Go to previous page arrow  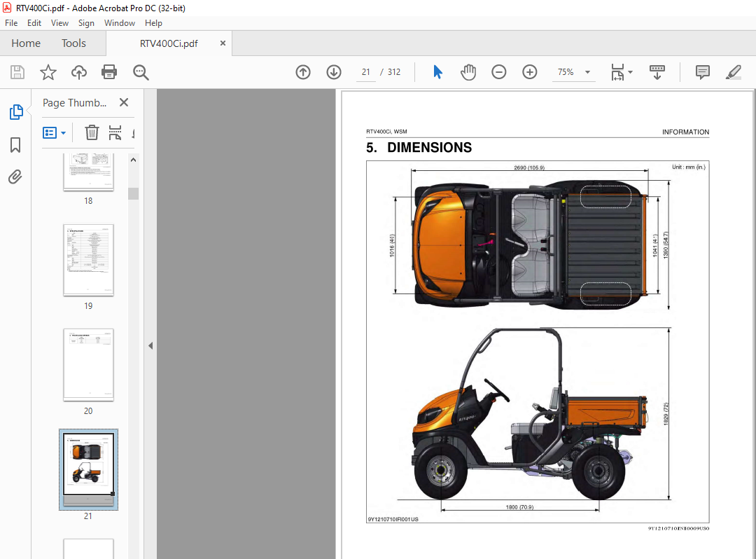(x=303, y=72)
